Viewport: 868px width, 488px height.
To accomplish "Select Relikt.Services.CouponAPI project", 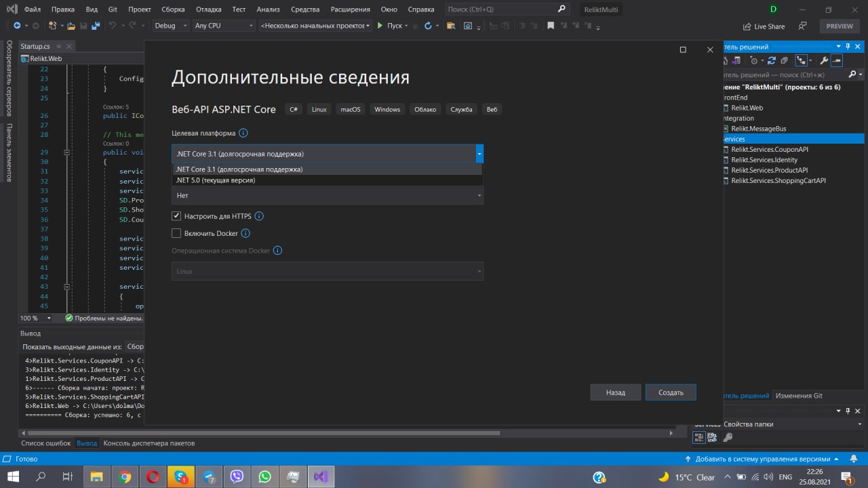I will (x=769, y=150).
